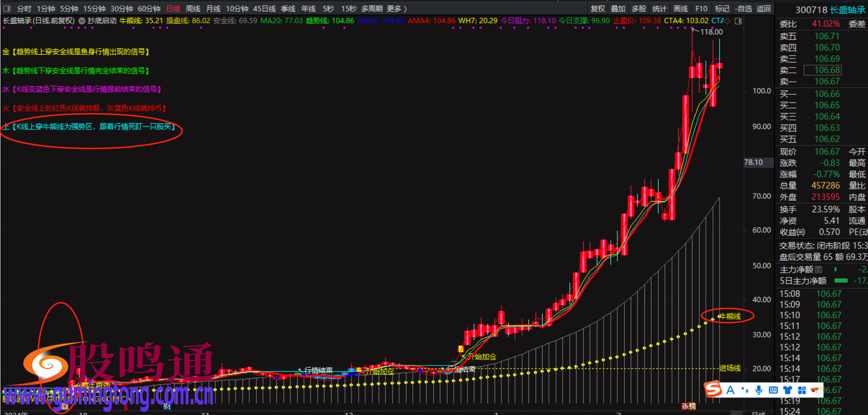The image size is (868, 415).
Task: Open the indicator dropdown next to 长盛轴承
Action: [82, 21]
